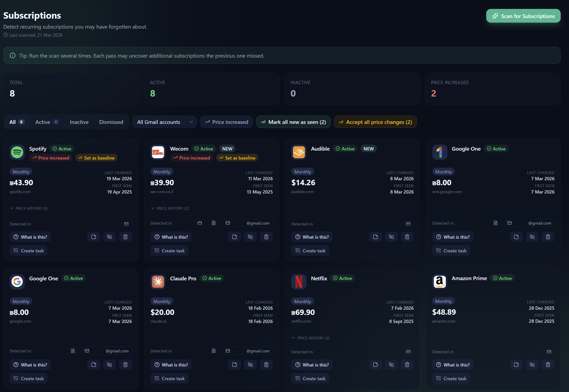Click the Price Increased summary card
The image size is (569, 392).
tap(492, 89)
